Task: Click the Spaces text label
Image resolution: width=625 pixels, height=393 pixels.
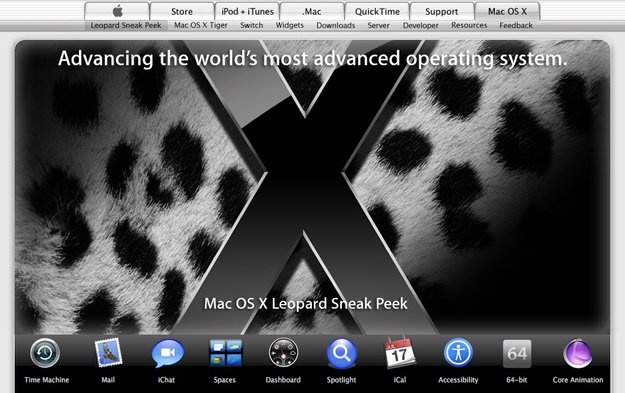Action: point(224,380)
